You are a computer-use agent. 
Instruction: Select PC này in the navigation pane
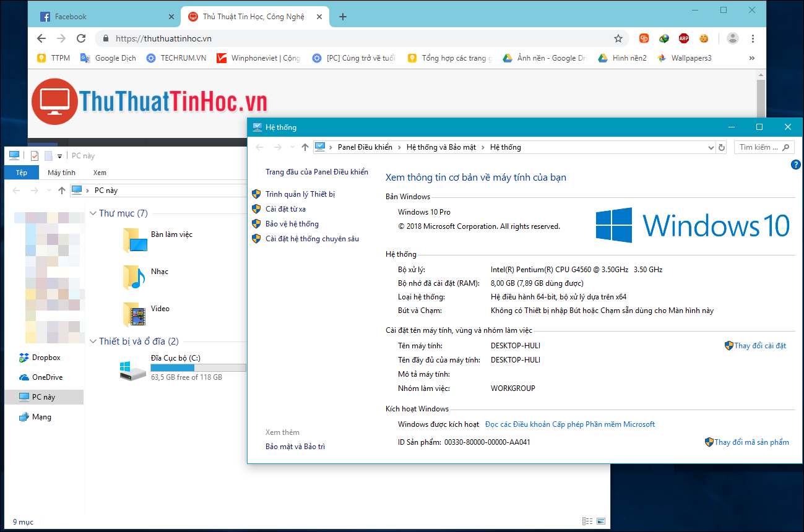[43, 397]
